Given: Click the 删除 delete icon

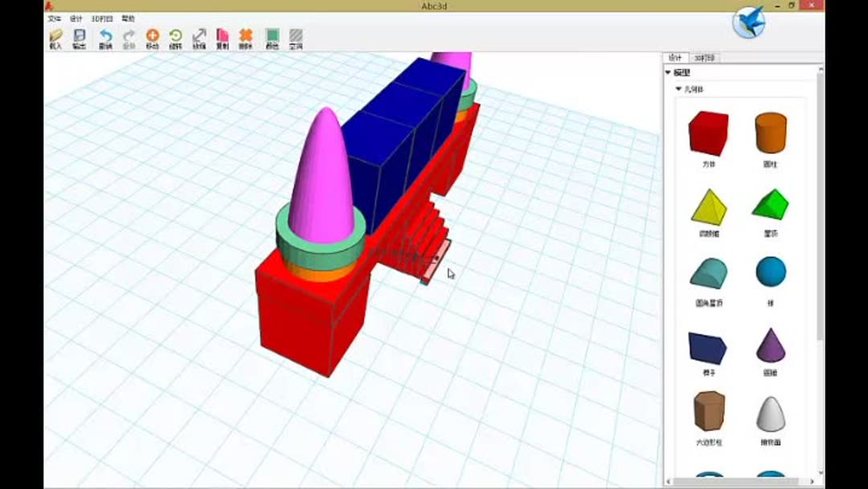Looking at the screenshot, I should tap(246, 38).
